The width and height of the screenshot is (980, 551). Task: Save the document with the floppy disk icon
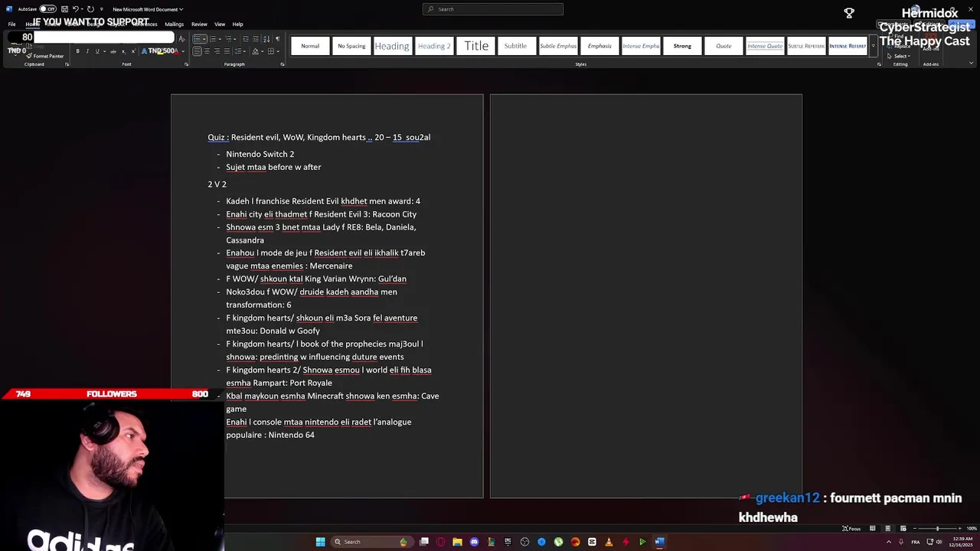click(x=64, y=9)
